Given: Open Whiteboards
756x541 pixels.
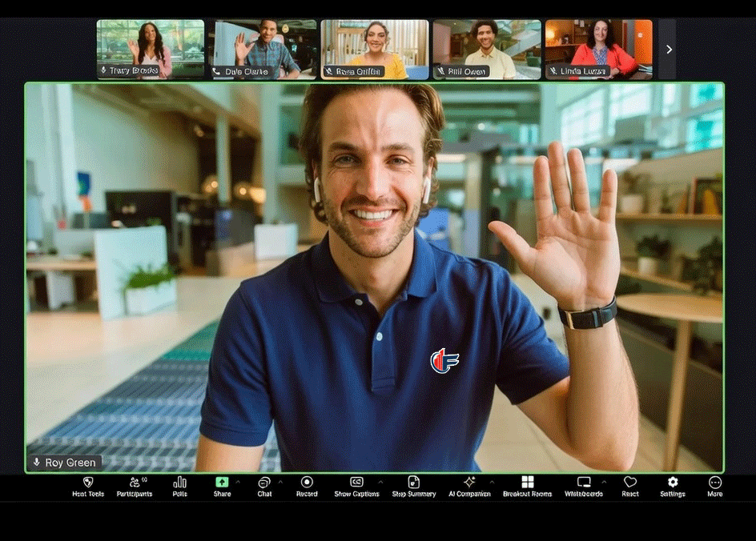Looking at the screenshot, I should tap(584, 487).
